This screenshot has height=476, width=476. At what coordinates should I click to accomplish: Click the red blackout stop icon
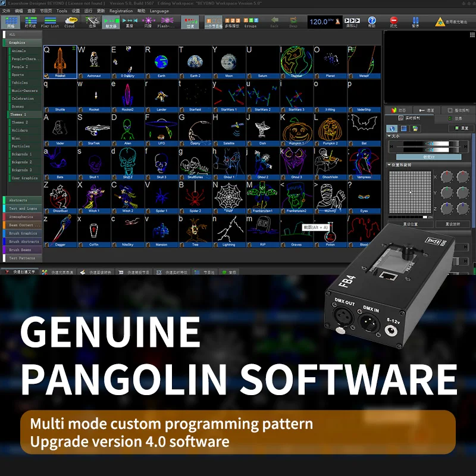coord(394,22)
